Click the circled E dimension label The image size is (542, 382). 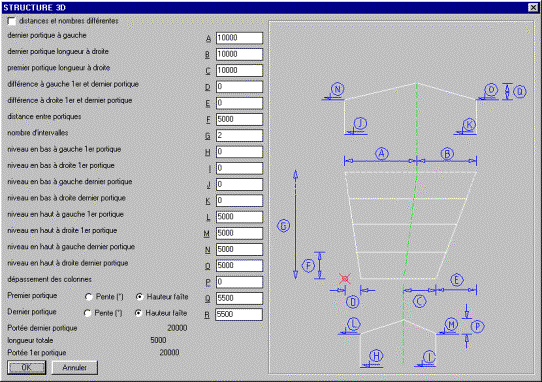[457, 280]
